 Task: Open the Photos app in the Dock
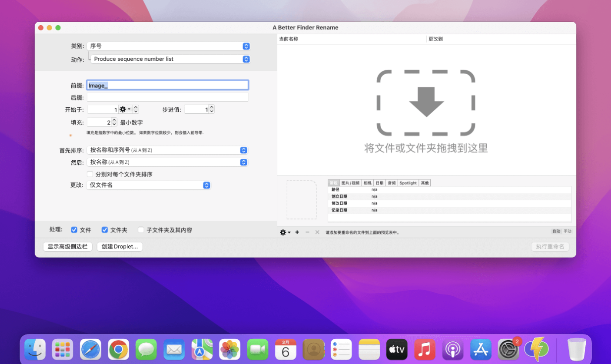[x=230, y=349]
